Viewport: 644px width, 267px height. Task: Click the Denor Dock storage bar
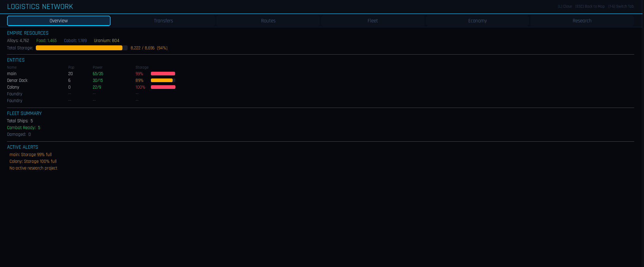point(163,80)
